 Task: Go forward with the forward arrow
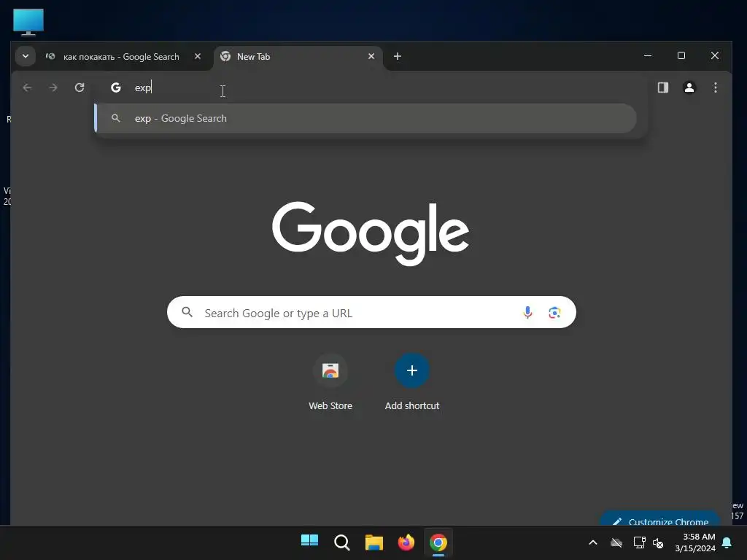(53, 87)
